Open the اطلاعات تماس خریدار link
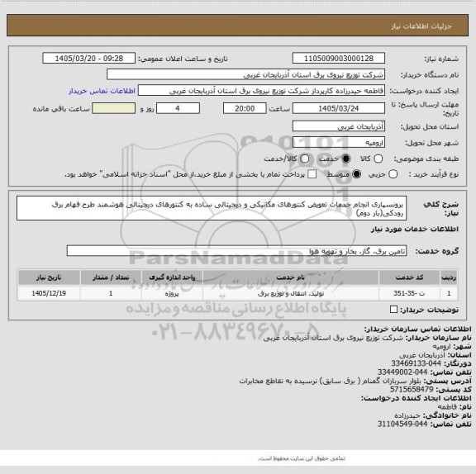 coord(102,91)
